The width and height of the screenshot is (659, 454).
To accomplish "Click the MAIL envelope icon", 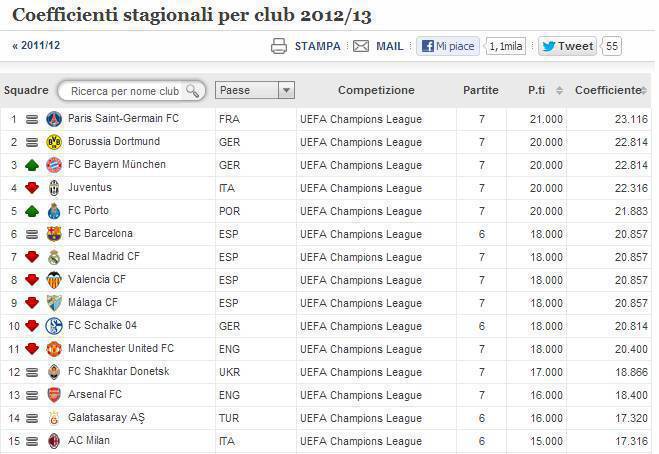I will 361,46.
